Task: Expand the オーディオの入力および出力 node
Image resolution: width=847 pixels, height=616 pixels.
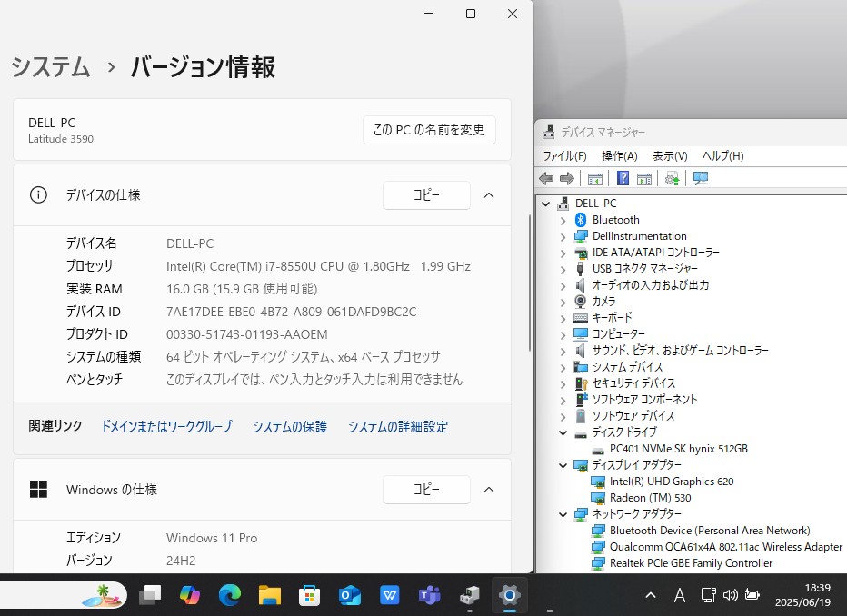Action: click(x=563, y=285)
